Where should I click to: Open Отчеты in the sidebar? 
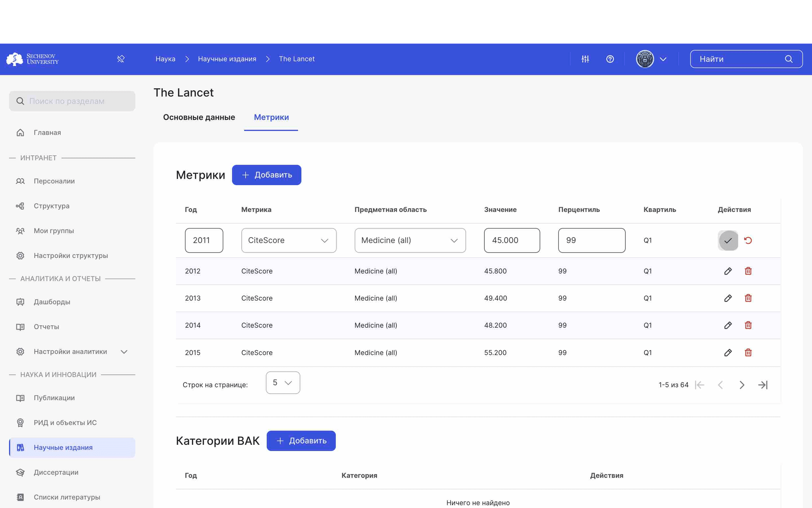72,327
